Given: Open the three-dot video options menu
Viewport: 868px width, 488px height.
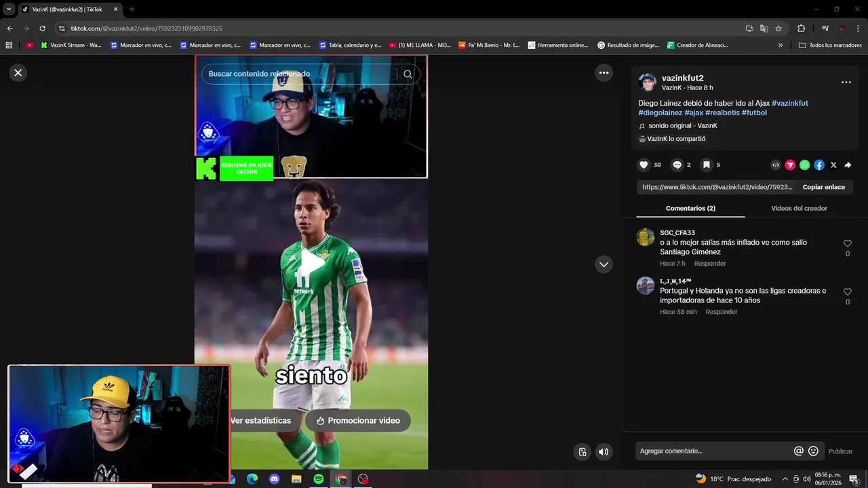Looking at the screenshot, I should point(604,73).
